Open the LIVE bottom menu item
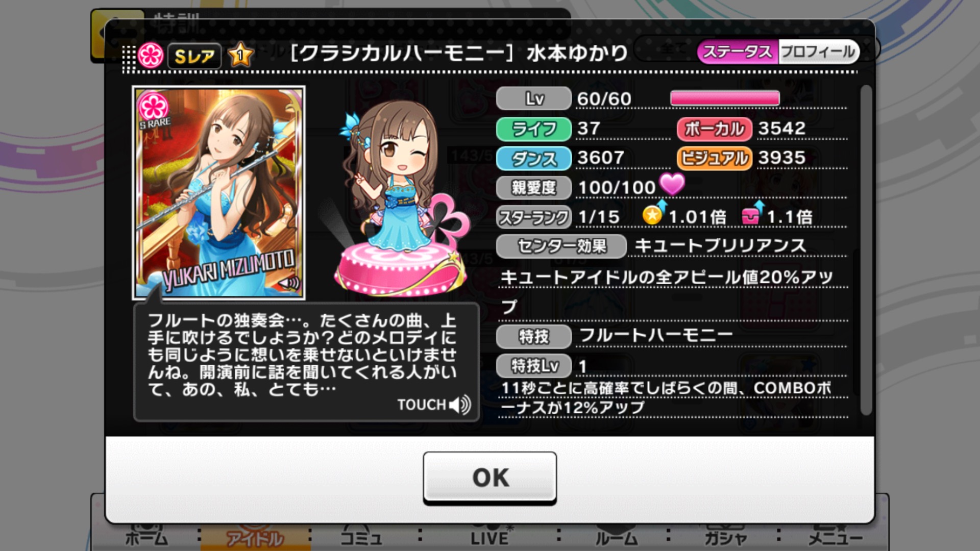 coord(489,537)
